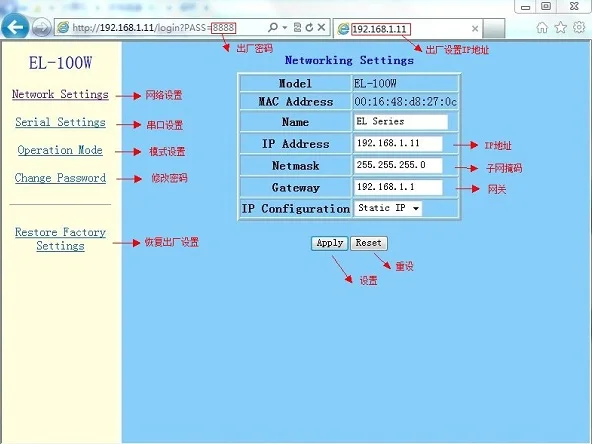This screenshot has height=444, width=592.
Task: Open a new blank tab
Action: [x=494, y=29]
